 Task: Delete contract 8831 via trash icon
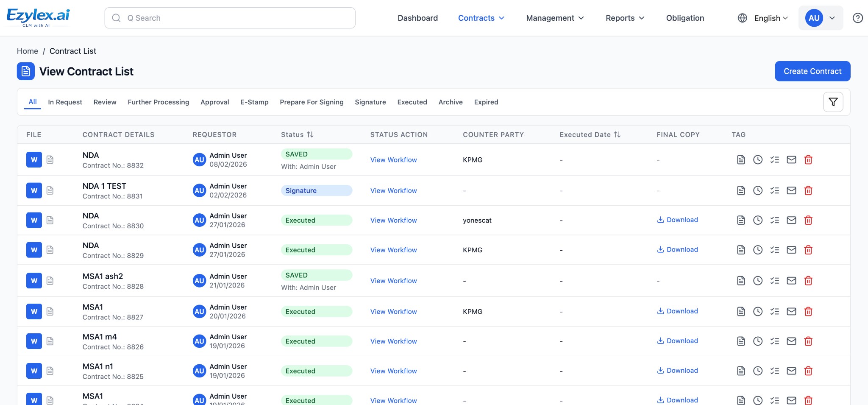pyautogui.click(x=809, y=190)
